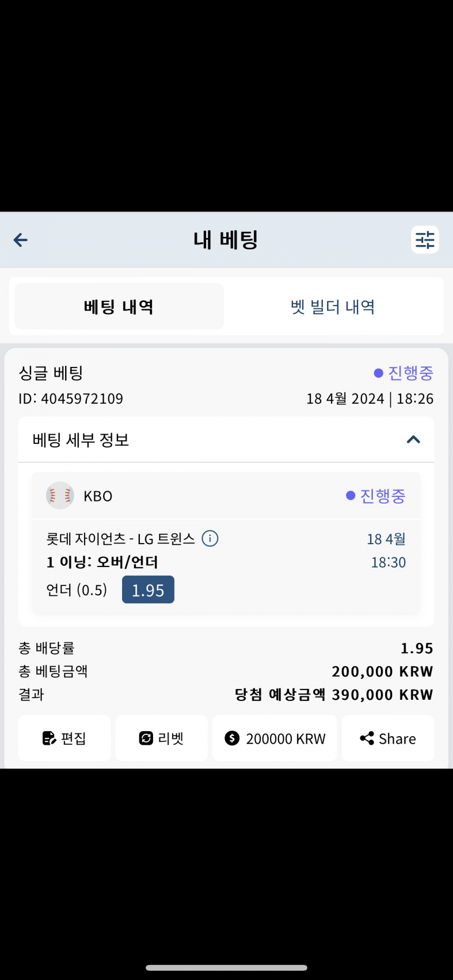Open the filter sliders icon
Image resolution: width=453 pixels, height=980 pixels.
[425, 240]
